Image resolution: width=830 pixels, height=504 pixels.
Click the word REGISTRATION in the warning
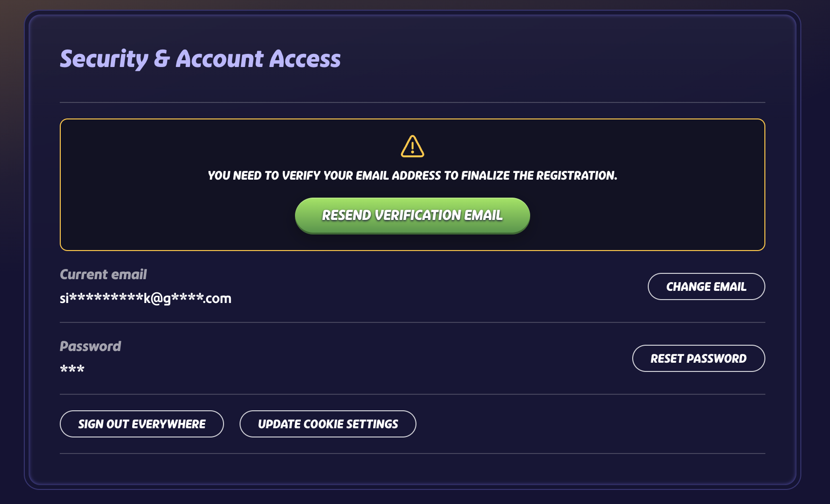click(x=576, y=175)
